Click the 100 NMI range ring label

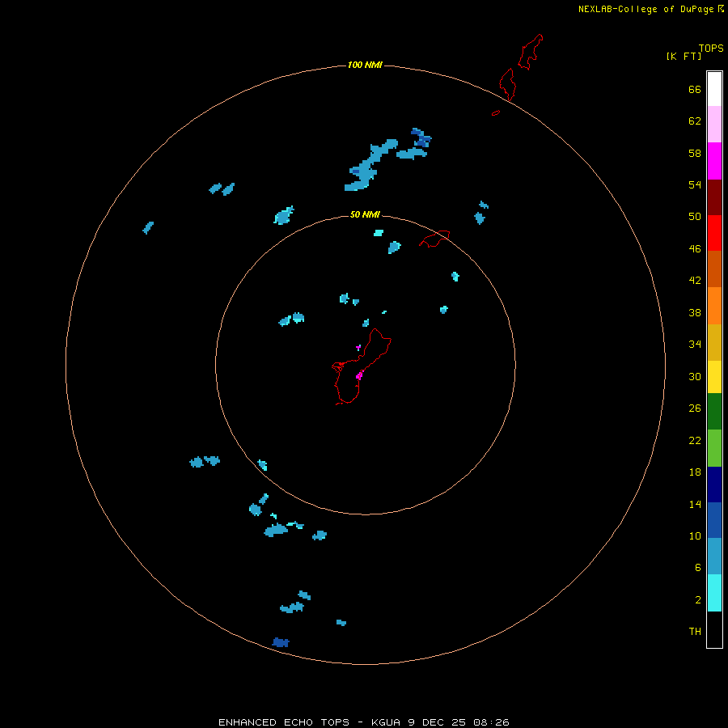tap(365, 65)
